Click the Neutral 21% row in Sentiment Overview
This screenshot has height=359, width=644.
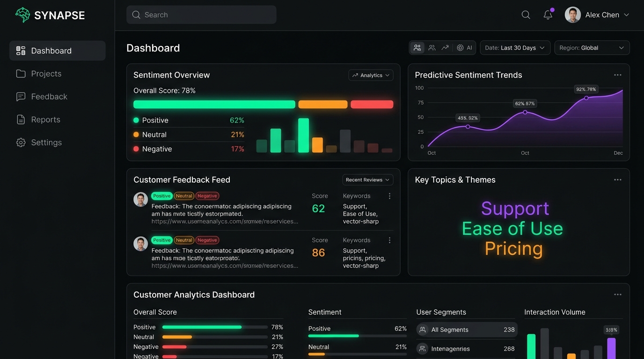pyautogui.click(x=189, y=135)
